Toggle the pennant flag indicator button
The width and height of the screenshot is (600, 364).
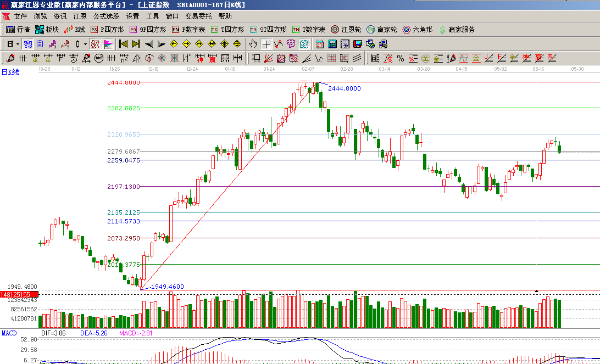(x=108, y=44)
